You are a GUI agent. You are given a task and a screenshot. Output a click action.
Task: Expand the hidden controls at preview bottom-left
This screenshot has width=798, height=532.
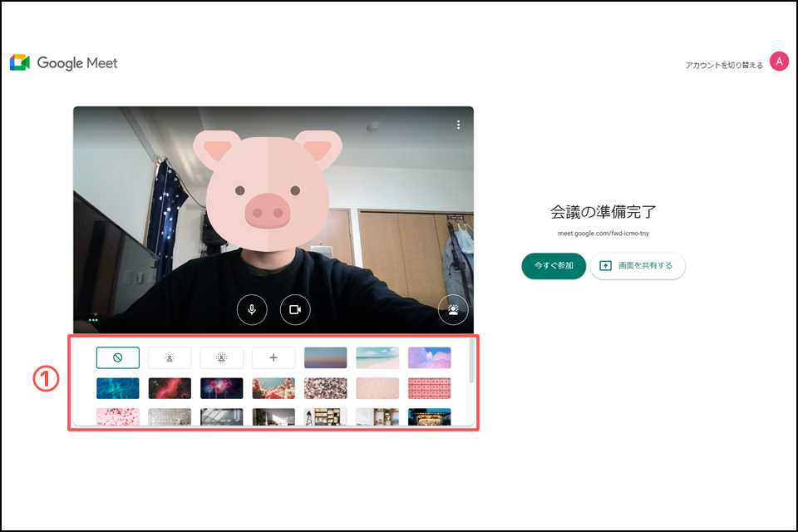coord(94,320)
